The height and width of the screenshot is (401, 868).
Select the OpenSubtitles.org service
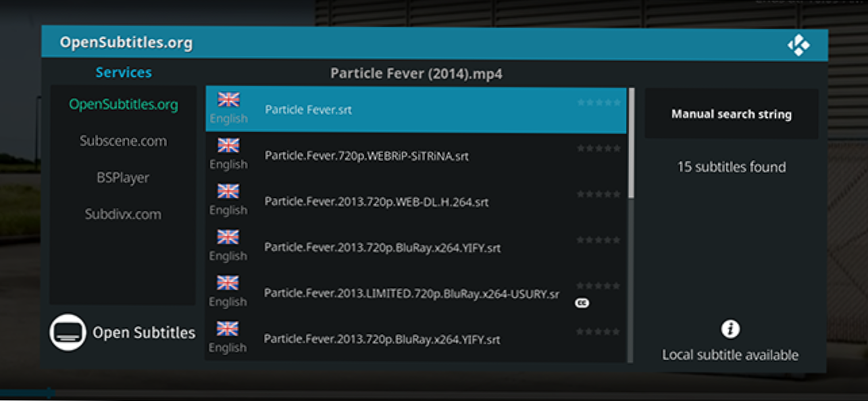tap(124, 104)
